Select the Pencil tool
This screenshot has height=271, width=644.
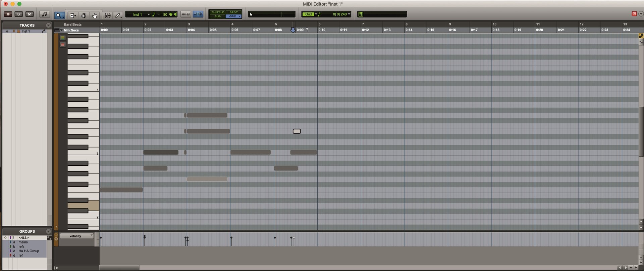pos(117,15)
